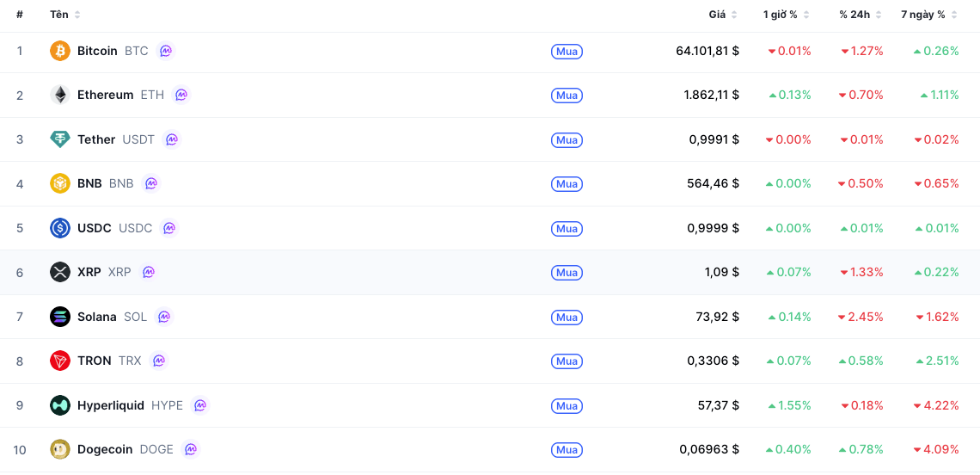This screenshot has width=980, height=475.
Task: Click the Mua button for Dogecoin
Action: click(x=567, y=450)
